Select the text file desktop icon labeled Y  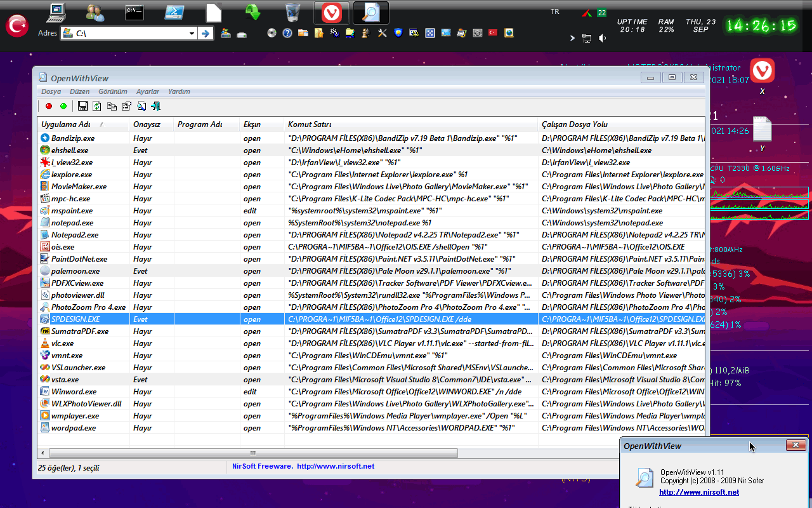coord(762,129)
